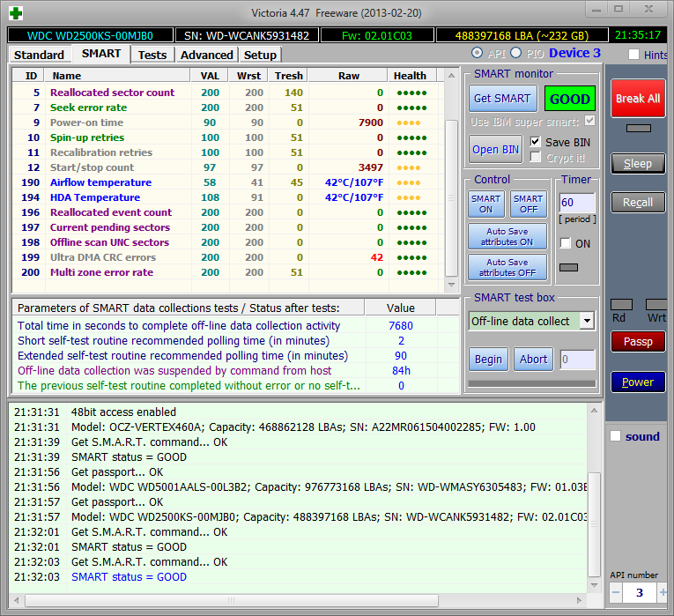Screen dimensions: 674x616
Task: Click the Rd indicator box
Action: click(x=619, y=304)
